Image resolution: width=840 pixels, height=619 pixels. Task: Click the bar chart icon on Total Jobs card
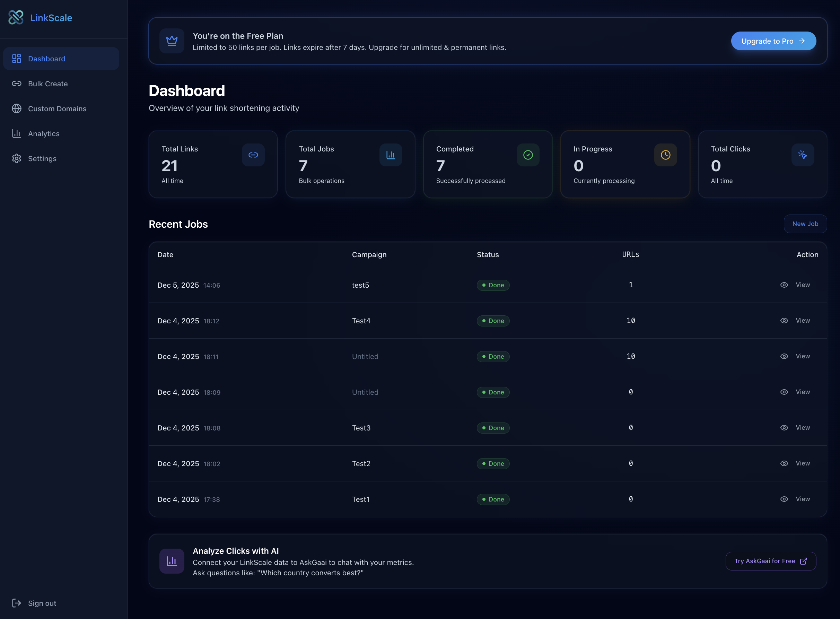point(391,155)
